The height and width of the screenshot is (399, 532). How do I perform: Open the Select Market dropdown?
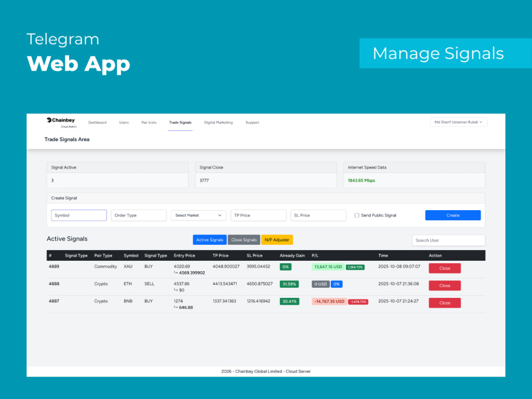pyautogui.click(x=198, y=215)
